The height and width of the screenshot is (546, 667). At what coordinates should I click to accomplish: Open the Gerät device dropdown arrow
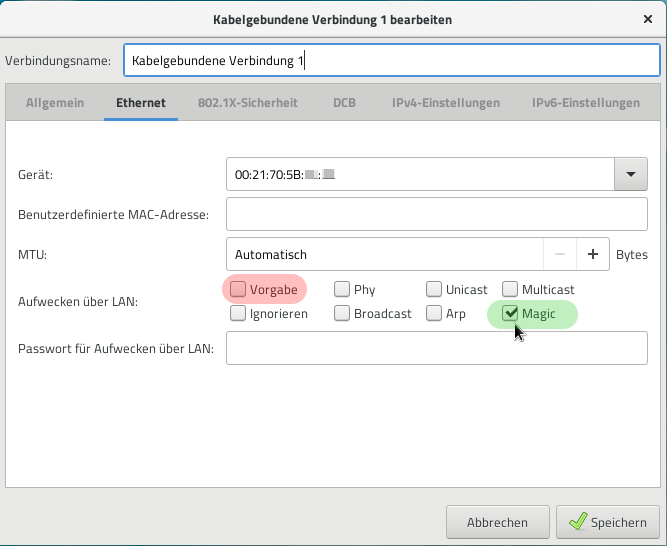630,174
